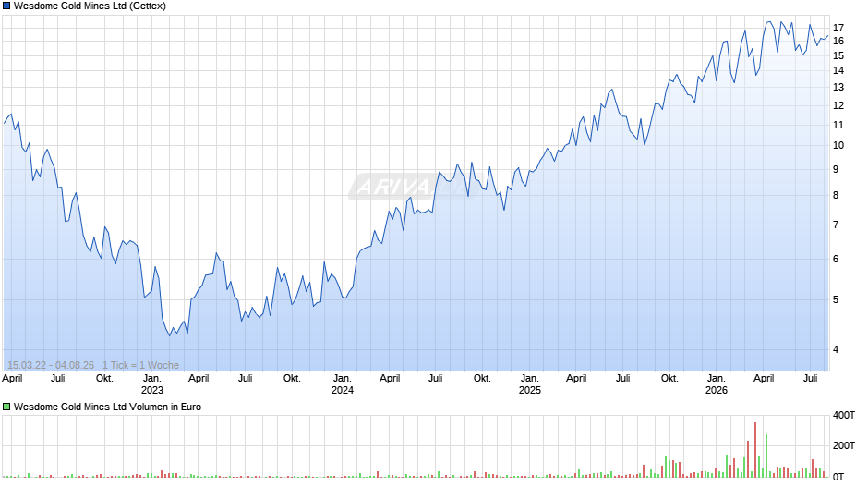Image resolution: width=868 pixels, height=486 pixels.
Task: Click the price axis label 14
Action: tap(838, 70)
